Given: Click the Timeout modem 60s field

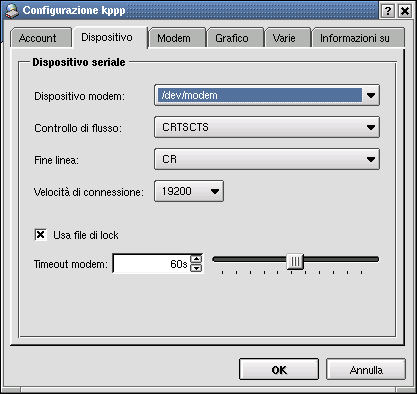Looking at the screenshot, I should coord(152,264).
